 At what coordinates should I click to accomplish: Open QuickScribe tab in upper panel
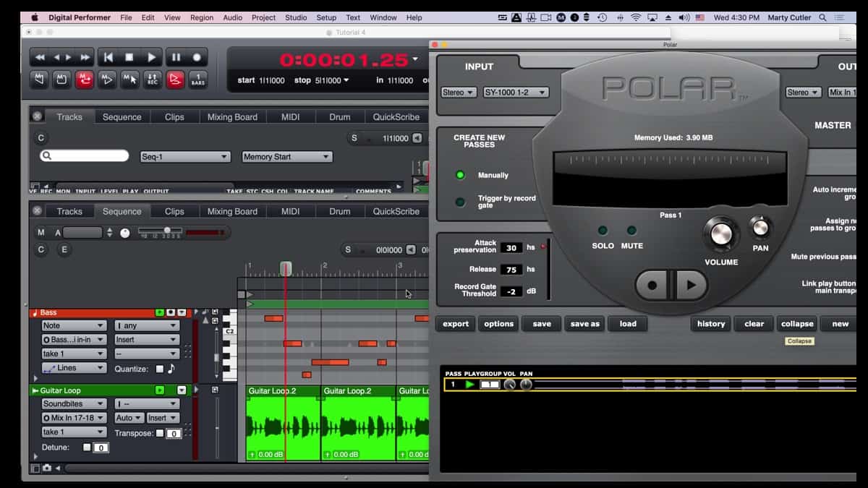pyautogui.click(x=396, y=117)
